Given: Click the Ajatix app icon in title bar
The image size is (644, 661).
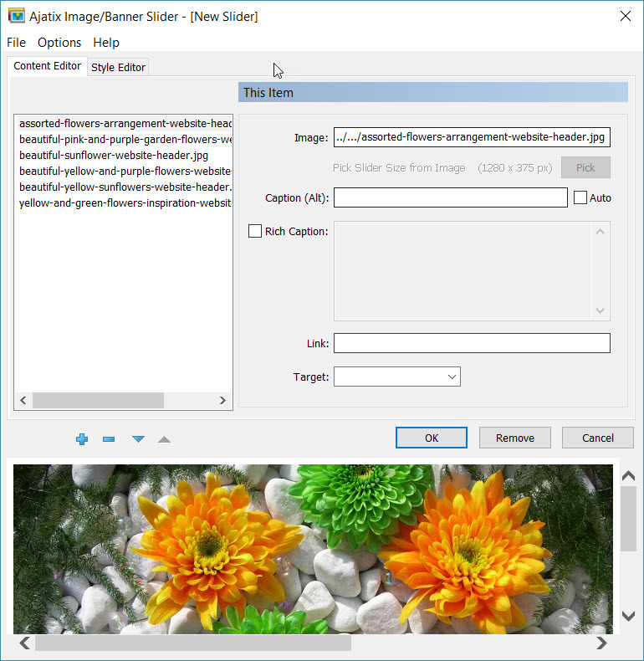Looking at the screenshot, I should 17,16.
